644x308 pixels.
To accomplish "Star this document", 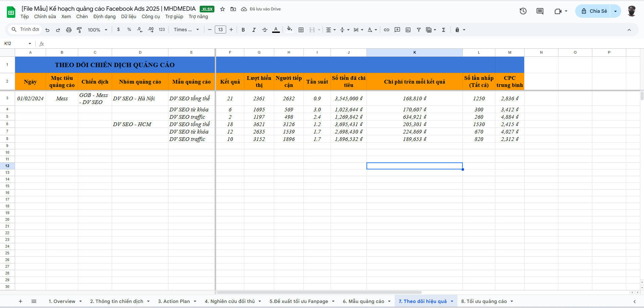I will (222, 9).
